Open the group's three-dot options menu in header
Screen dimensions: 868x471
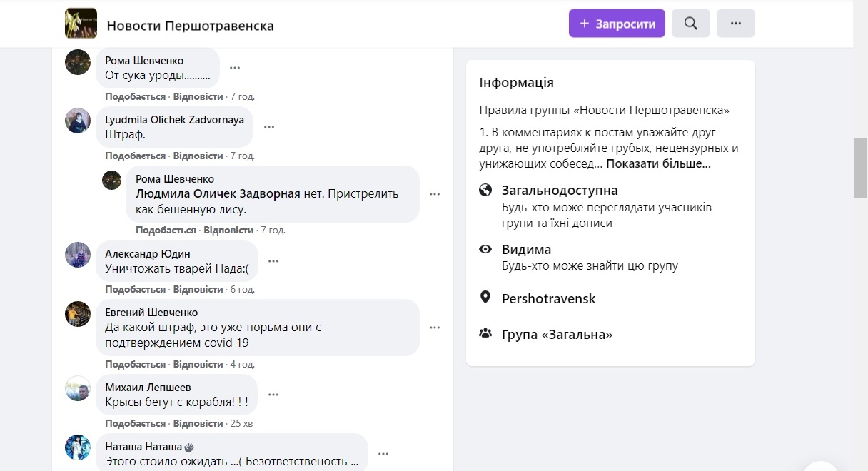pyautogui.click(x=736, y=24)
